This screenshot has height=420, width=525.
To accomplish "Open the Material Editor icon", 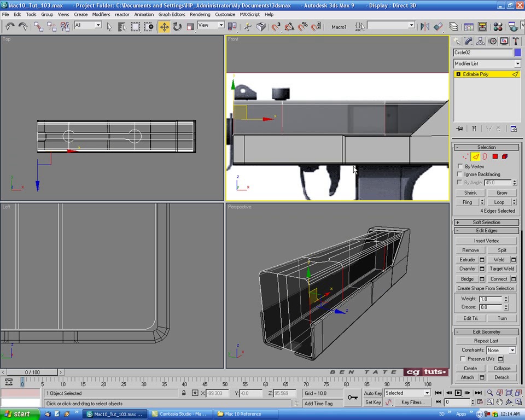I will tap(498, 27).
